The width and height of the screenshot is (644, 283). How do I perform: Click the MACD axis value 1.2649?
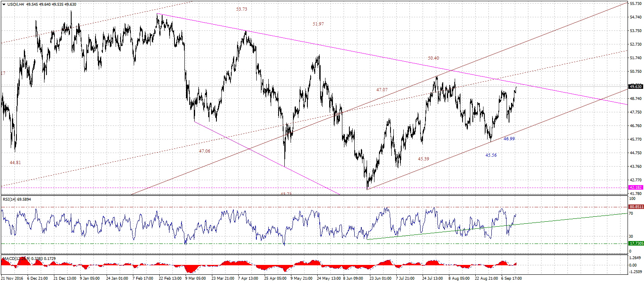(636, 258)
